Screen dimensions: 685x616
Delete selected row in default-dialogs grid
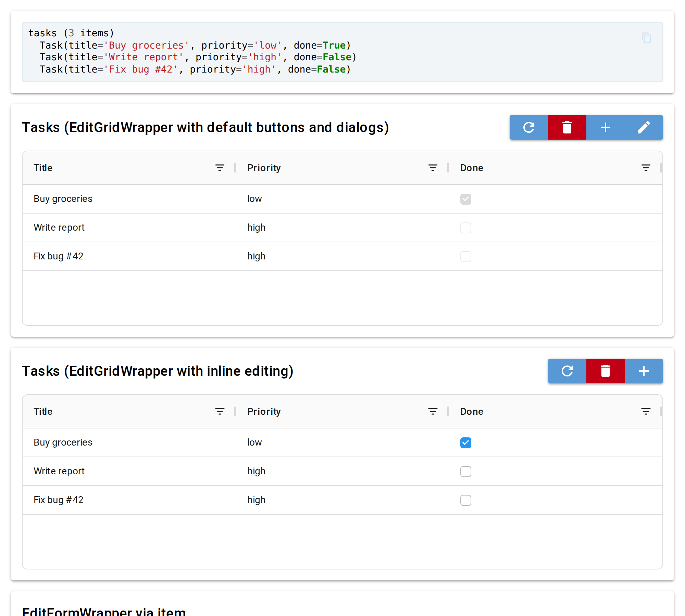click(x=567, y=127)
